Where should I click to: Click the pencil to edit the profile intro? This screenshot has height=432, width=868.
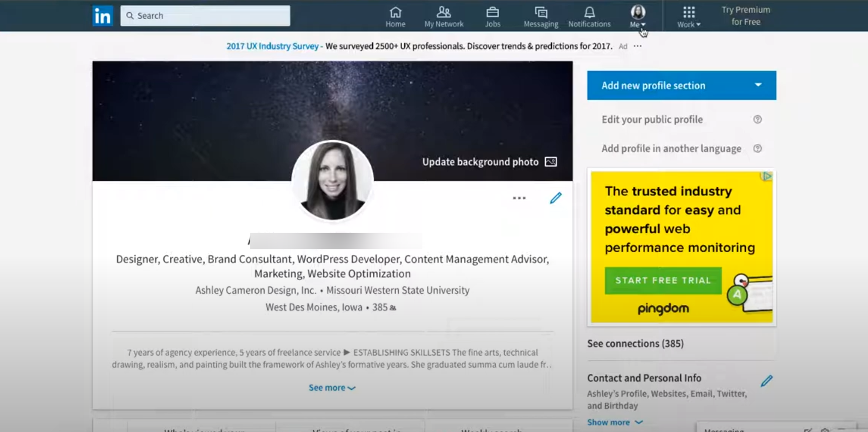tap(556, 198)
